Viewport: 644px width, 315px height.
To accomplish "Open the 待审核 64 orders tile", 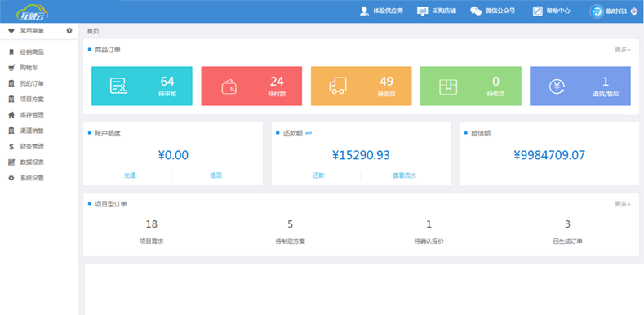I will tap(142, 87).
